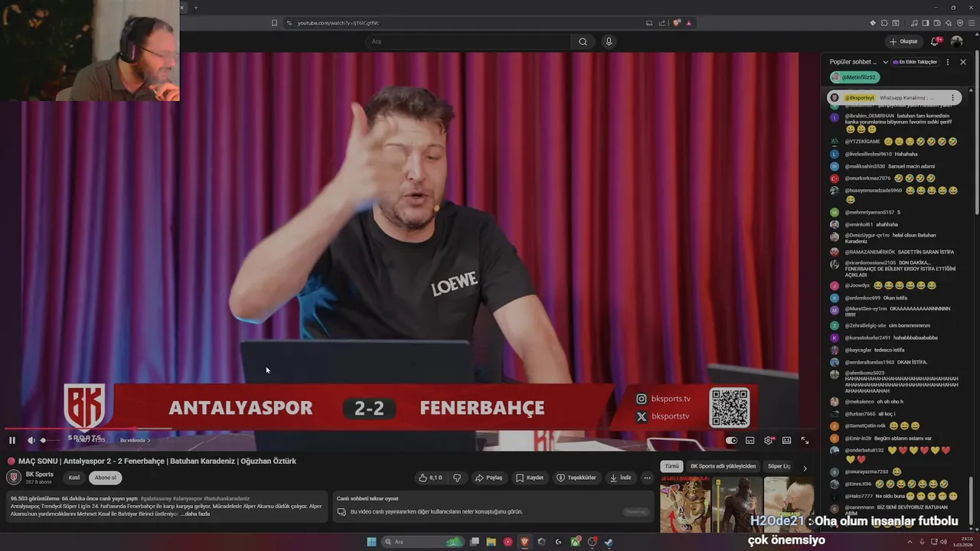This screenshot has height=551, width=980.
Task: Open the bksports.tv Instagram overlay link
Action: click(x=664, y=399)
